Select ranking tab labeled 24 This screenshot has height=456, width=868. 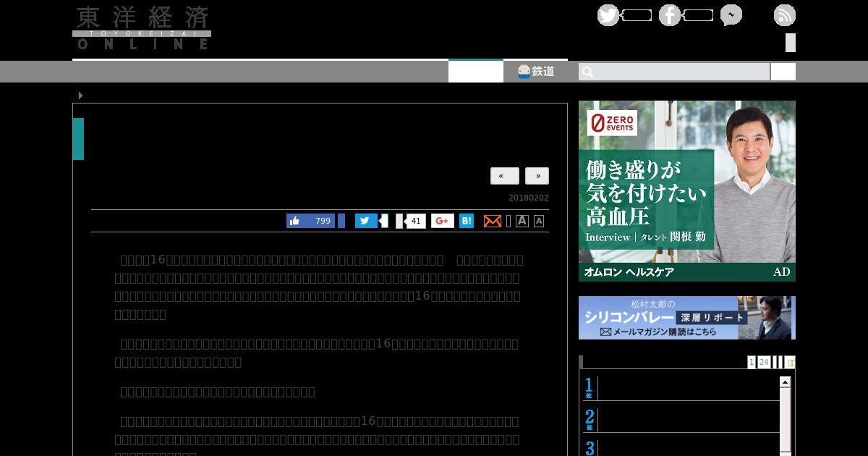(764, 362)
